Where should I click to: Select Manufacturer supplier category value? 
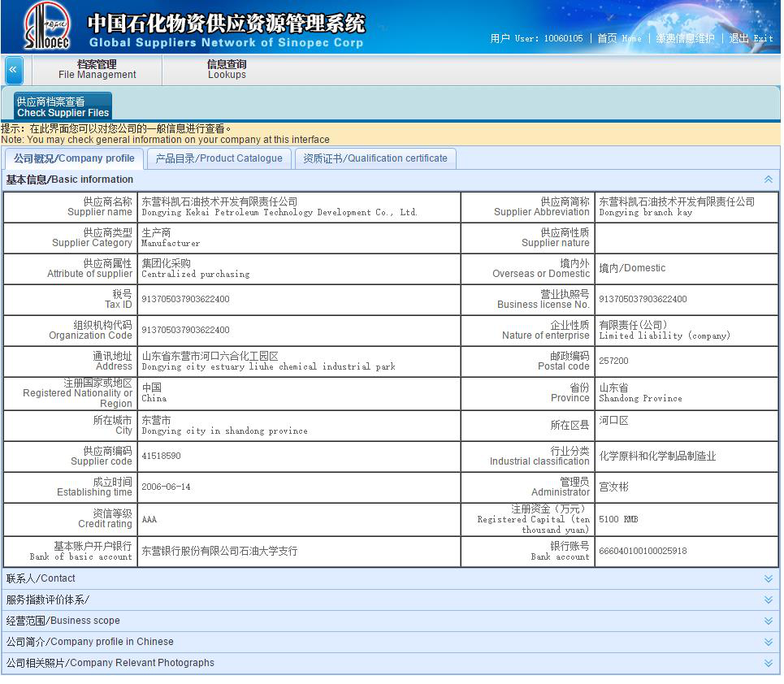[171, 238]
